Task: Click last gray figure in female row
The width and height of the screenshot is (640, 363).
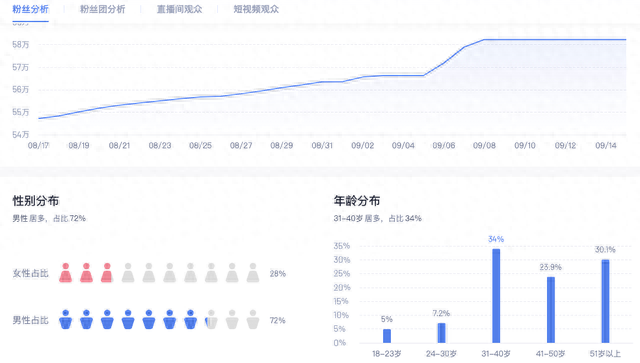Action: (253, 273)
